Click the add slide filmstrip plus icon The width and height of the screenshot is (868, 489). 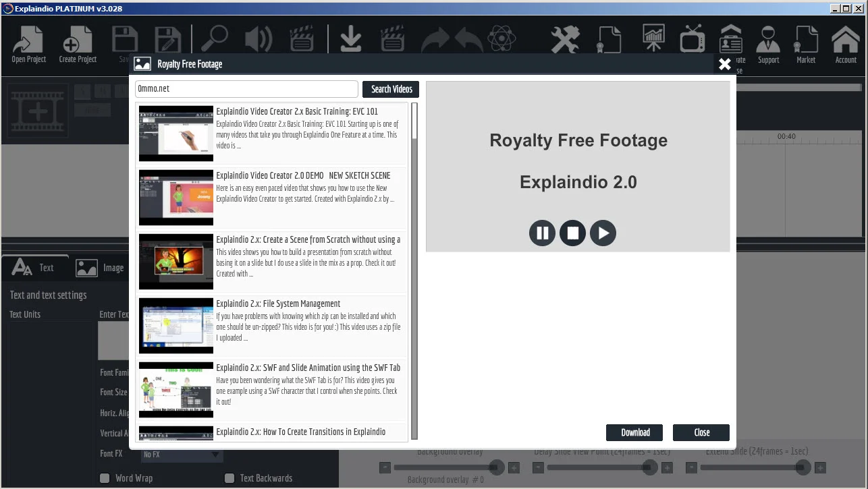click(x=37, y=111)
